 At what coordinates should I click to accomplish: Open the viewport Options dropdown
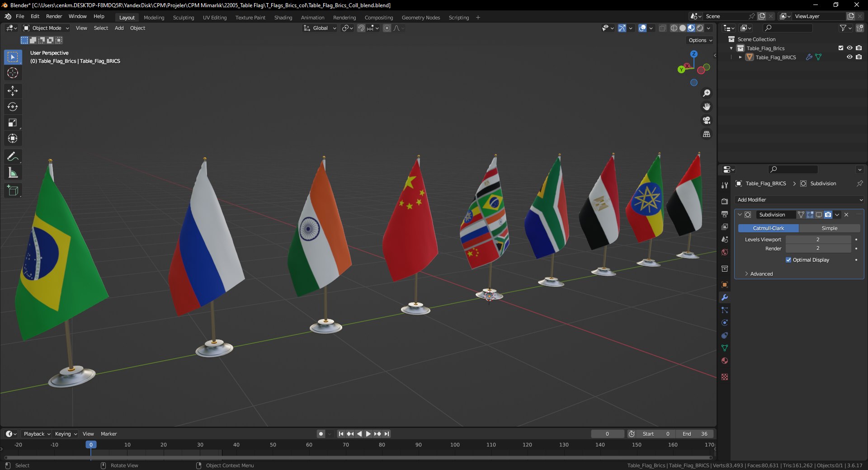700,40
